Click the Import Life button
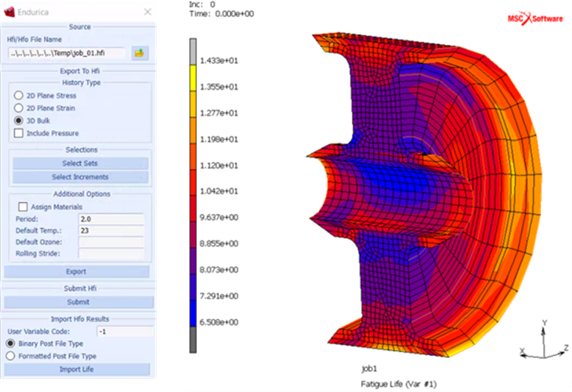The height and width of the screenshot is (392, 572). [77, 369]
